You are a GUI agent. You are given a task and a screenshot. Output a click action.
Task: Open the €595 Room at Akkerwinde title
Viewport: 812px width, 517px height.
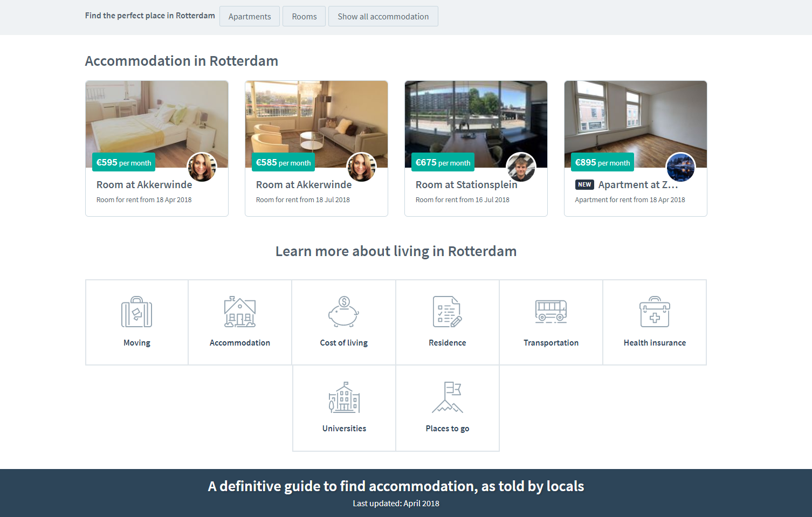[144, 185]
